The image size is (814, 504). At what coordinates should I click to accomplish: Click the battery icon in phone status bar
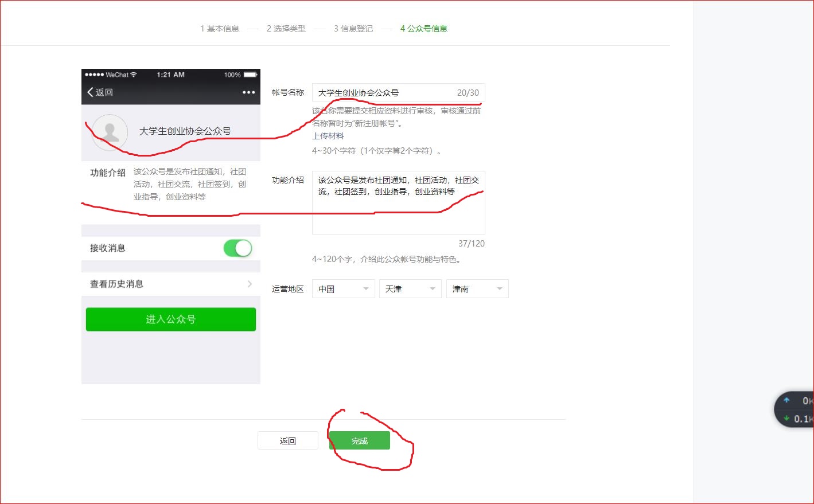pos(251,75)
